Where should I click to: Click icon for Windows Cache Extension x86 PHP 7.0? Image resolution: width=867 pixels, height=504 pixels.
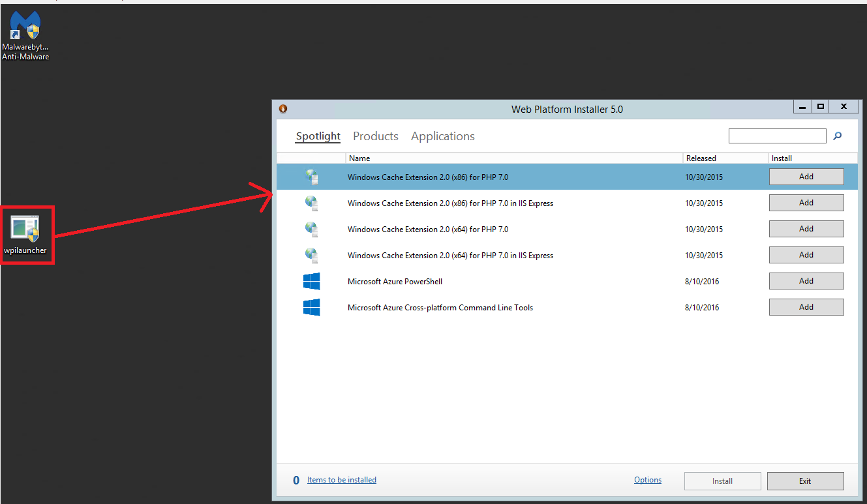(312, 177)
